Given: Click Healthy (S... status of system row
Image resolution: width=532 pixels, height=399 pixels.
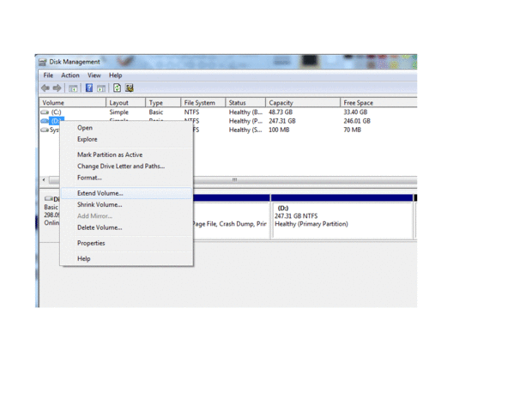Looking at the screenshot, I should pos(245,130).
